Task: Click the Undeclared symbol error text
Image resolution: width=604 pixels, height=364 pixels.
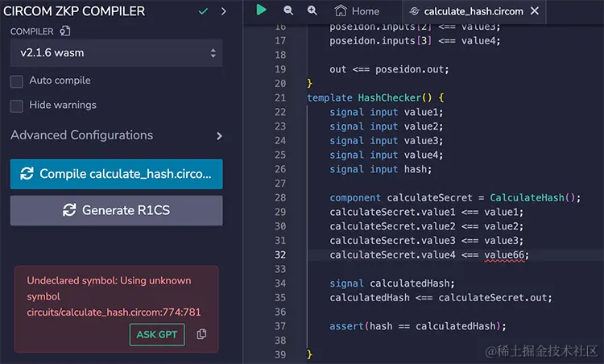Action: click(x=109, y=288)
